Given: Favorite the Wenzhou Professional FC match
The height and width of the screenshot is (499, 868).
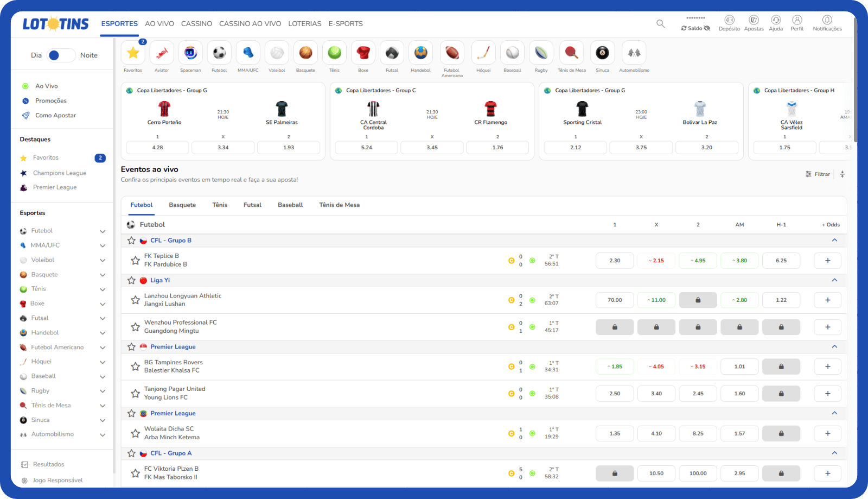Looking at the screenshot, I should pyautogui.click(x=135, y=327).
